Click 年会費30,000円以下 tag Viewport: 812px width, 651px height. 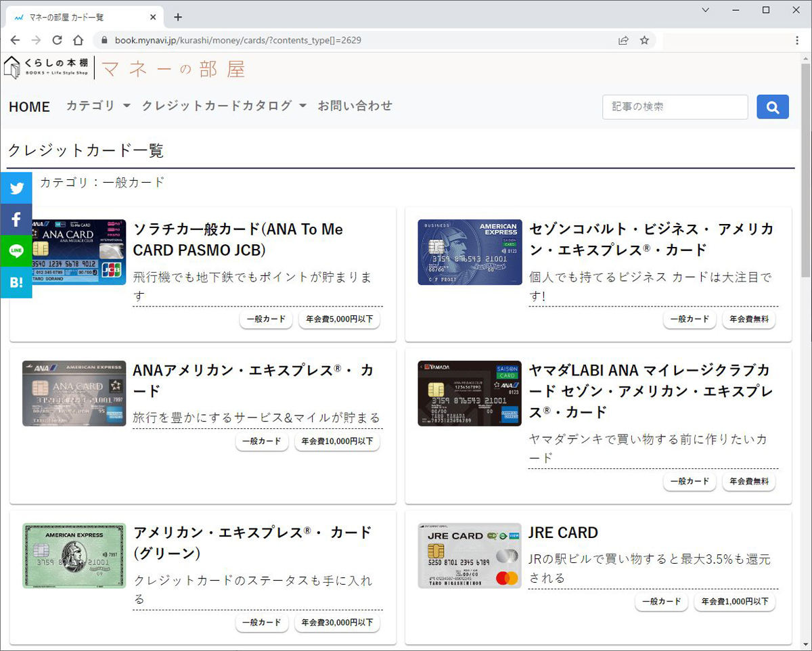(x=337, y=623)
